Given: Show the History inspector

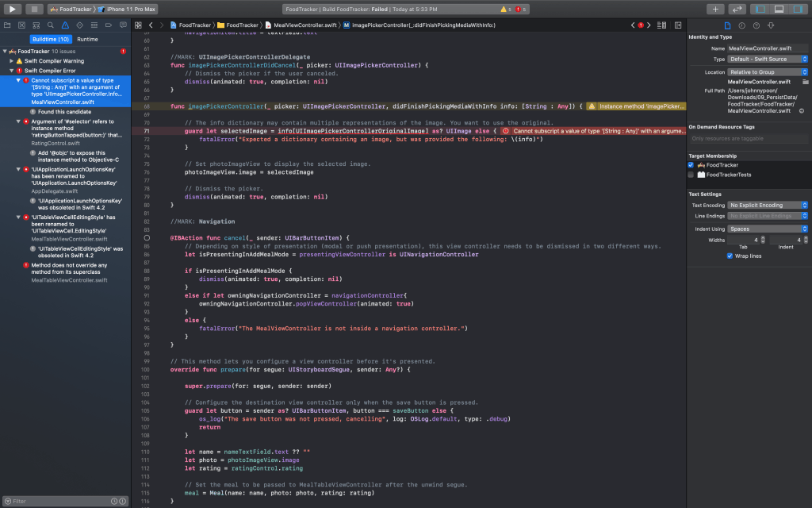Looking at the screenshot, I should pos(742,25).
